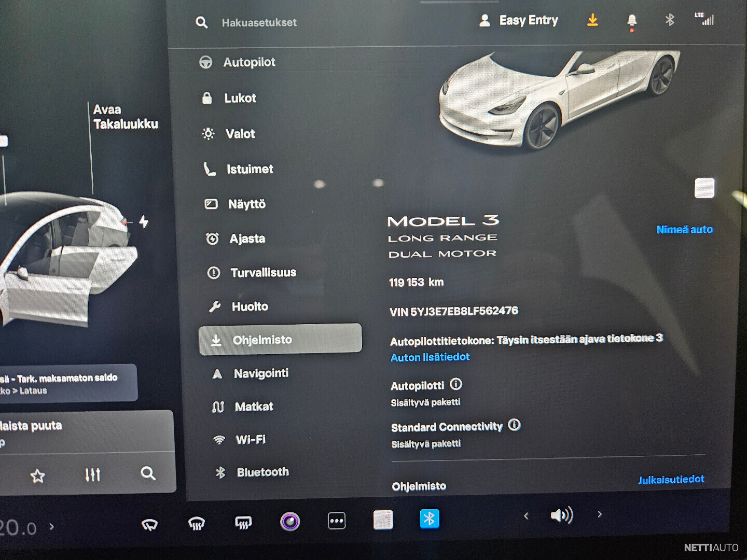Show Autopilotti package info
This screenshot has height=560, width=747.
pos(456,384)
